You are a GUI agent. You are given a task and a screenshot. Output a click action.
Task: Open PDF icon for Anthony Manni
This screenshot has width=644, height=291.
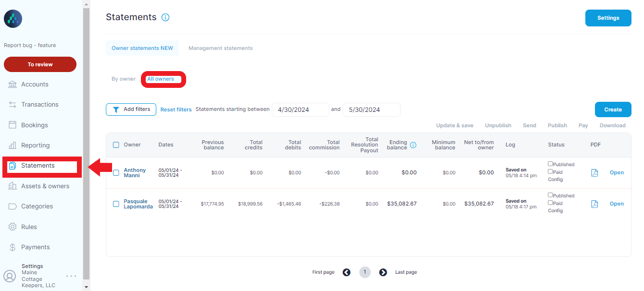click(594, 173)
